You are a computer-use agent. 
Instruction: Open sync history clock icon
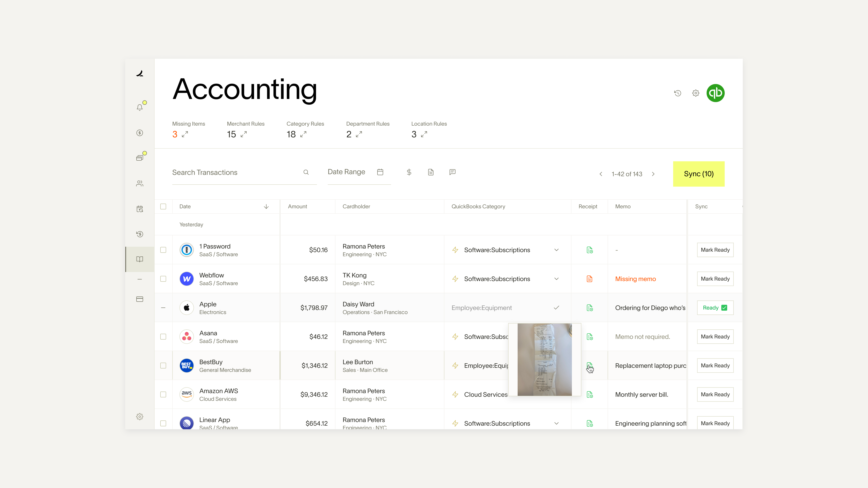point(678,93)
